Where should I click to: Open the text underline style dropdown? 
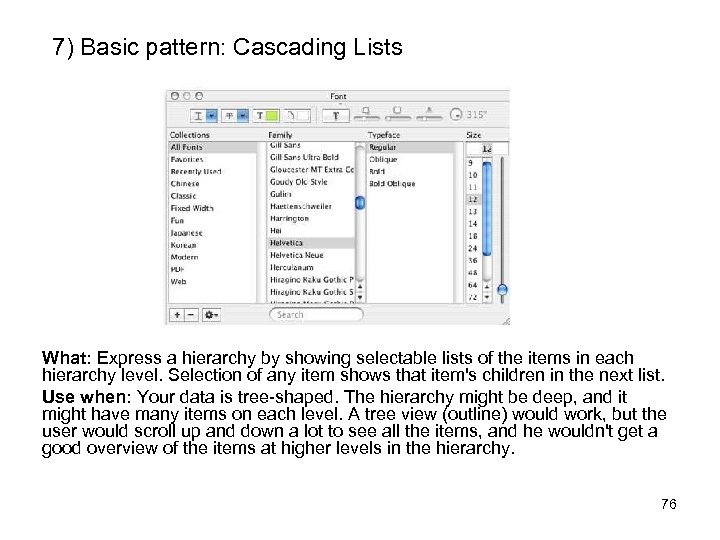tap(204, 116)
